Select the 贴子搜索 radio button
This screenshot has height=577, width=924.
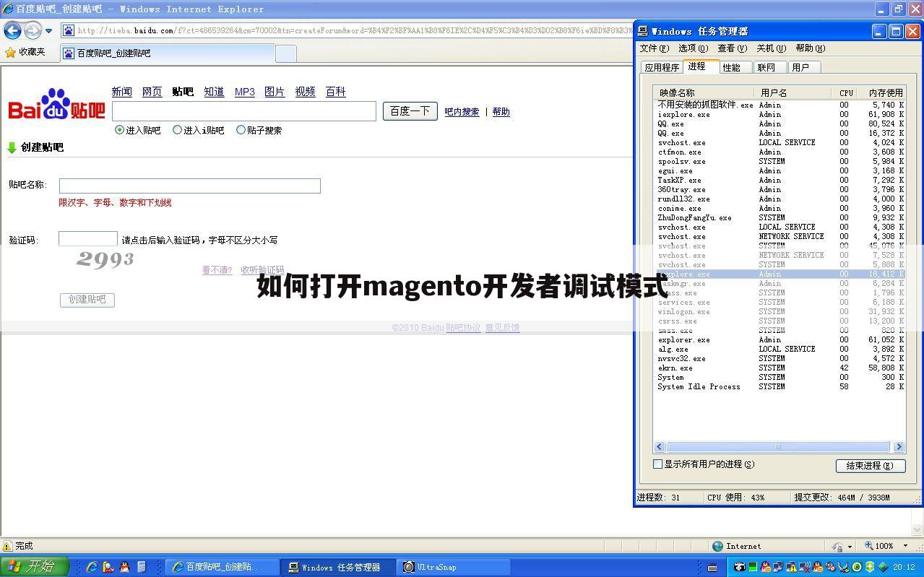pos(241,130)
